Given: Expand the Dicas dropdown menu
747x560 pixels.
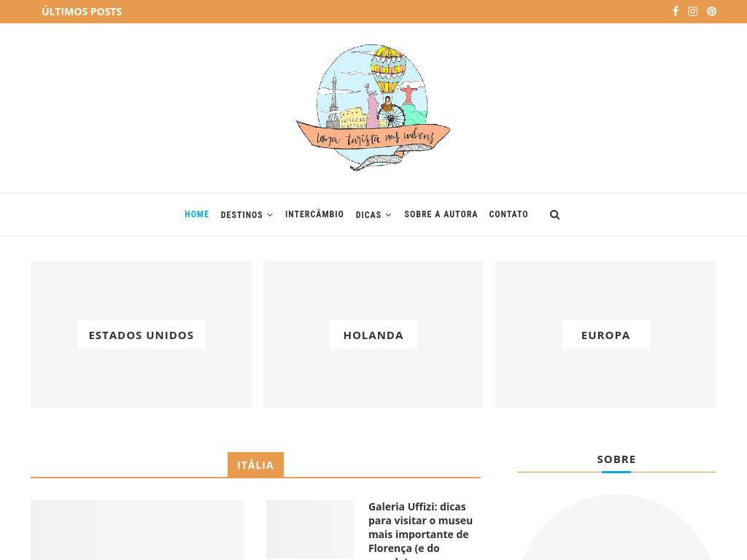Looking at the screenshot, I should 373,215.
